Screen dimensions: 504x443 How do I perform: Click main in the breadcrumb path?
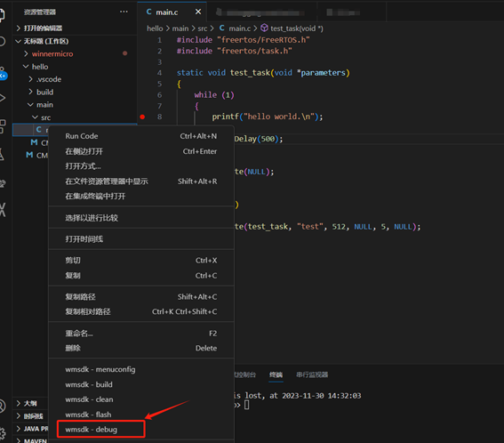[x=180, y=28]
